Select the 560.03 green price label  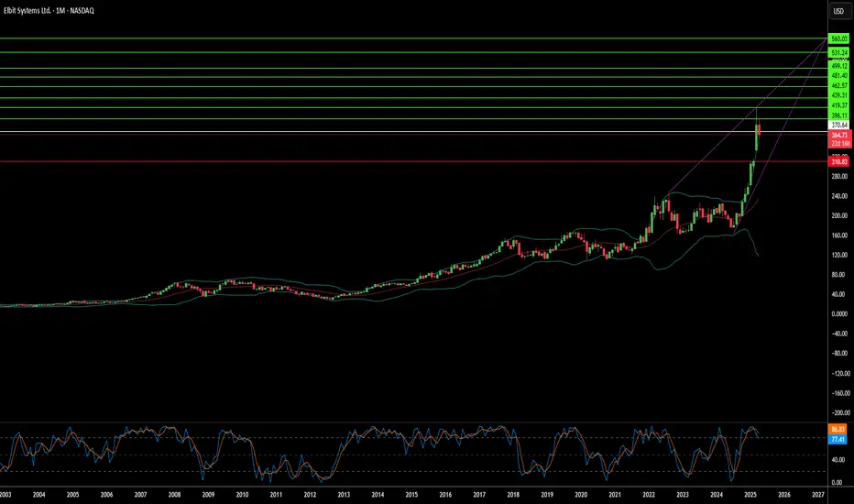click(838, 38)
